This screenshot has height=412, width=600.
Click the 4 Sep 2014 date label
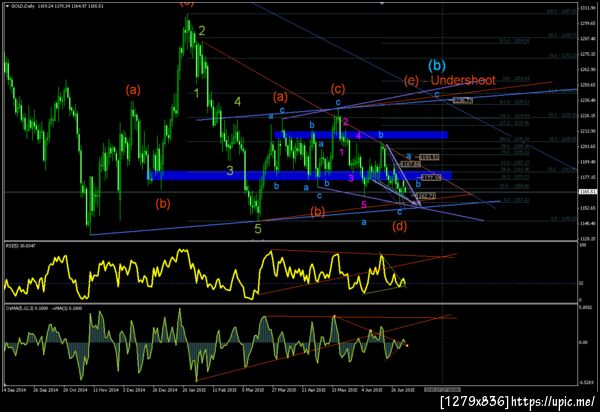15,390
